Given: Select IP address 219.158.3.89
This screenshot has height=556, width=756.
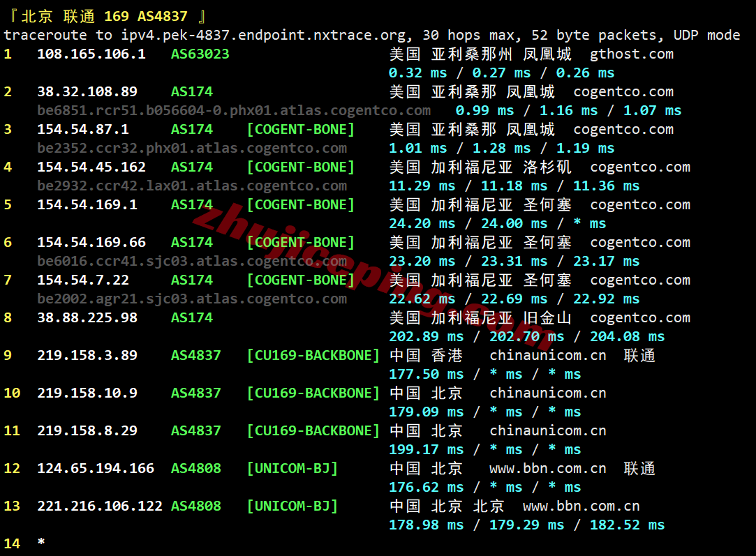Looking at the screenshot, I should [87, 355].
